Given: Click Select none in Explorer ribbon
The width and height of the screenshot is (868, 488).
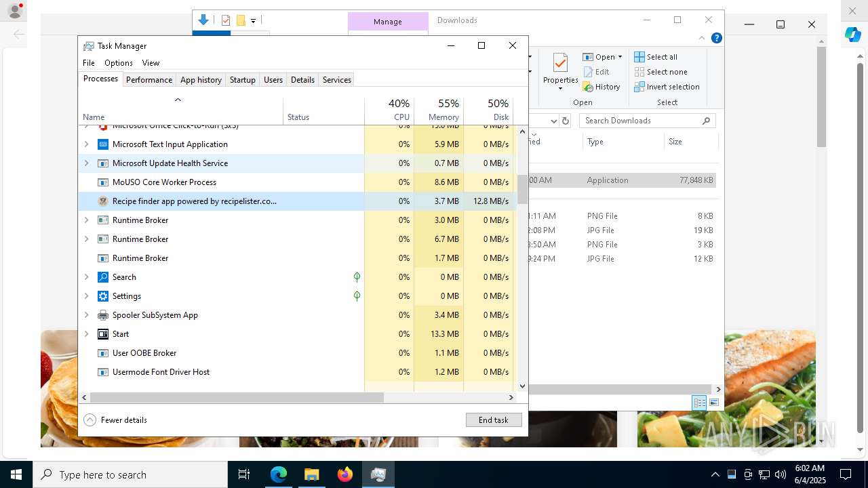Looking at the screenshot, I should pos(660,72).
